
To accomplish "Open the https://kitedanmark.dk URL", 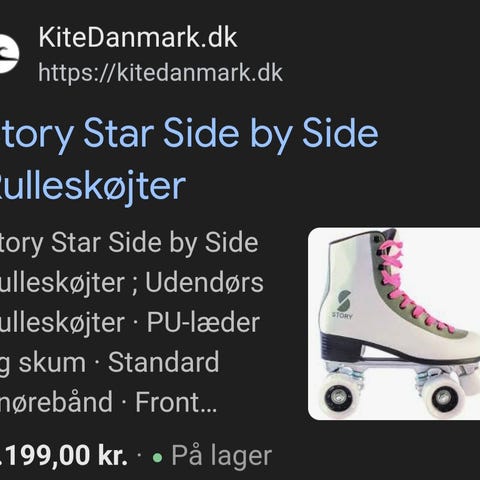I will tap(160, 73).
